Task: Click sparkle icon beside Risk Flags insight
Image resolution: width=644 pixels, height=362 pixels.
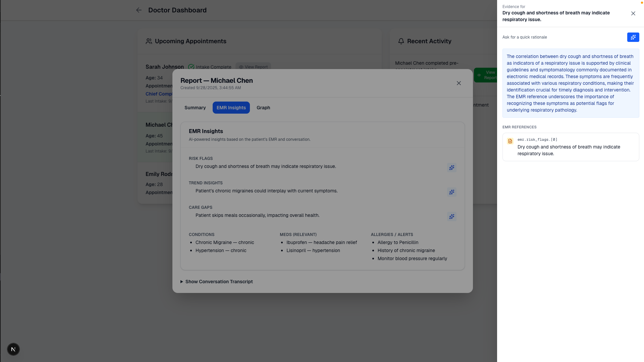Action: (x=452, y=168)
